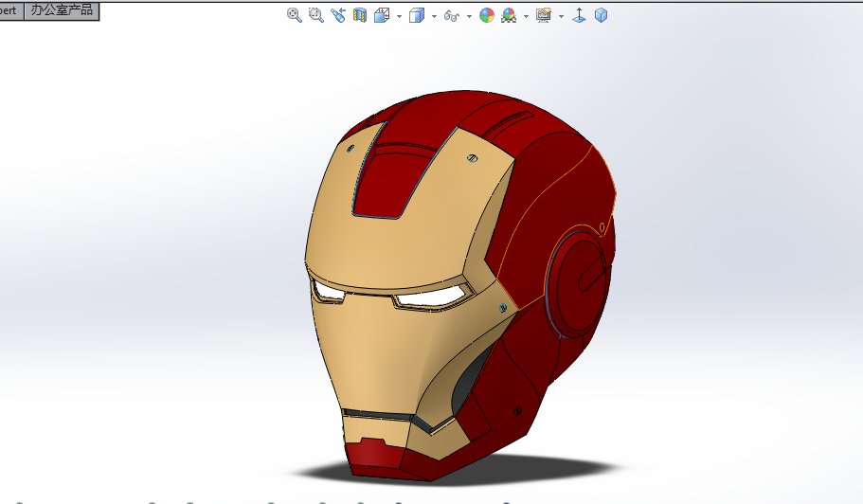This screenshot has width=863, height=504.
Task: Click the Apply Scene icon
Action: tap(509, 15)
